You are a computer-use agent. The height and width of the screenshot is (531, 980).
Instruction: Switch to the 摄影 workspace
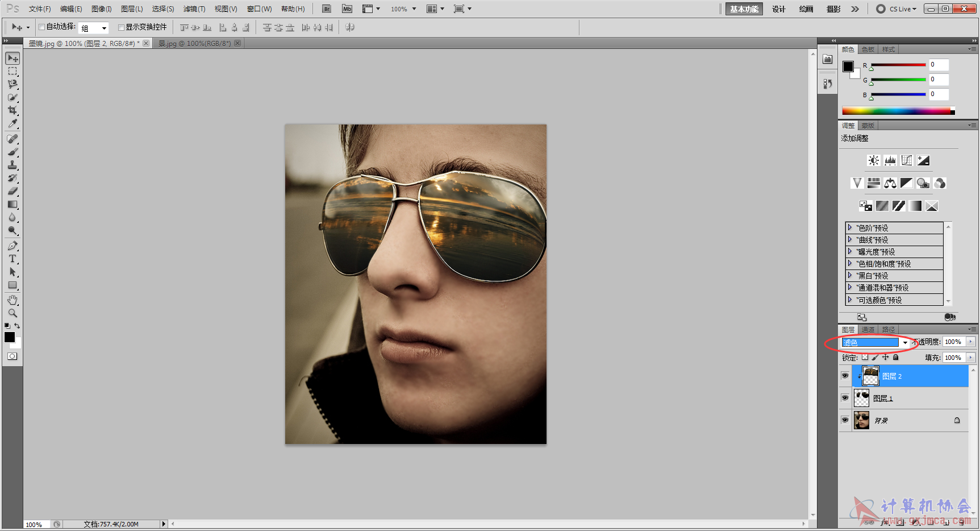[833, 9]
